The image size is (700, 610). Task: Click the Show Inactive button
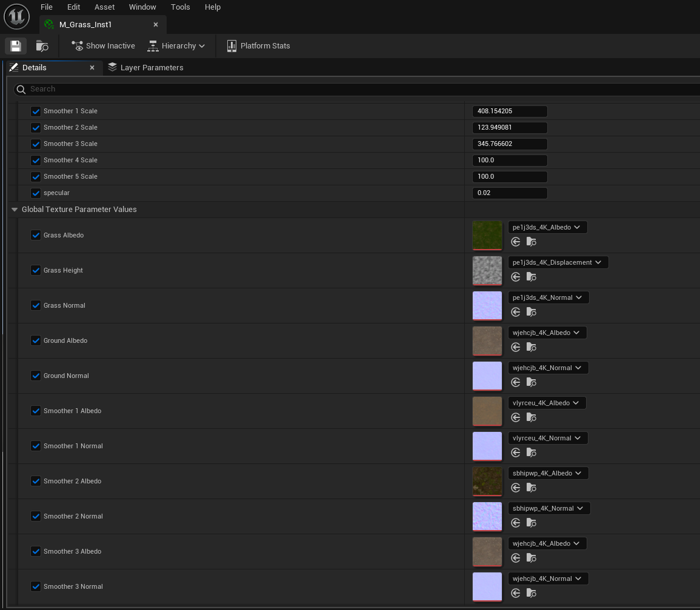[x=103, y=46]
